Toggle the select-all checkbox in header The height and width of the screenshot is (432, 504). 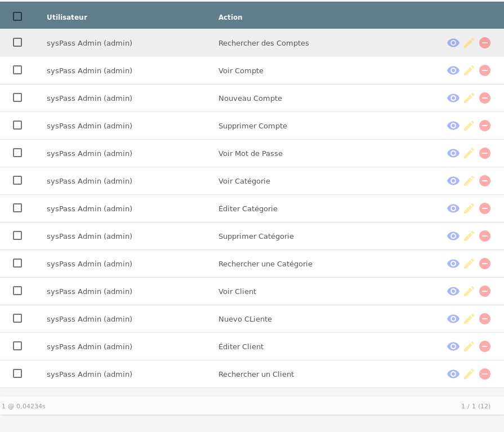tap(17, 16)
